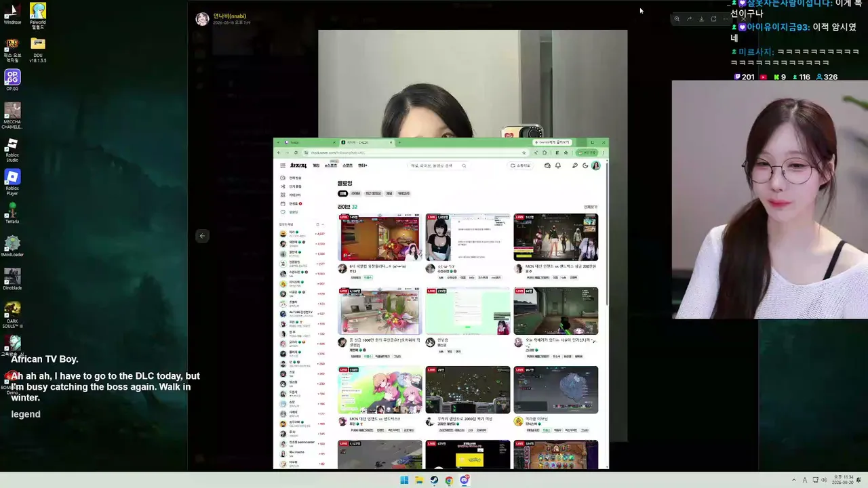Open notifications bell in Chzzk header
This screenshot has width=868, height=488.
coord(558,165)
